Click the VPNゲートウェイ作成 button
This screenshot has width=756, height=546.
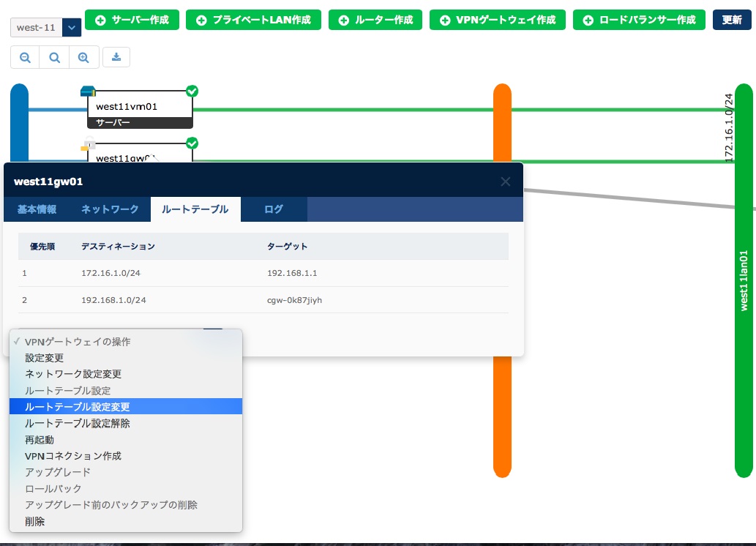(x=495, y=20)
